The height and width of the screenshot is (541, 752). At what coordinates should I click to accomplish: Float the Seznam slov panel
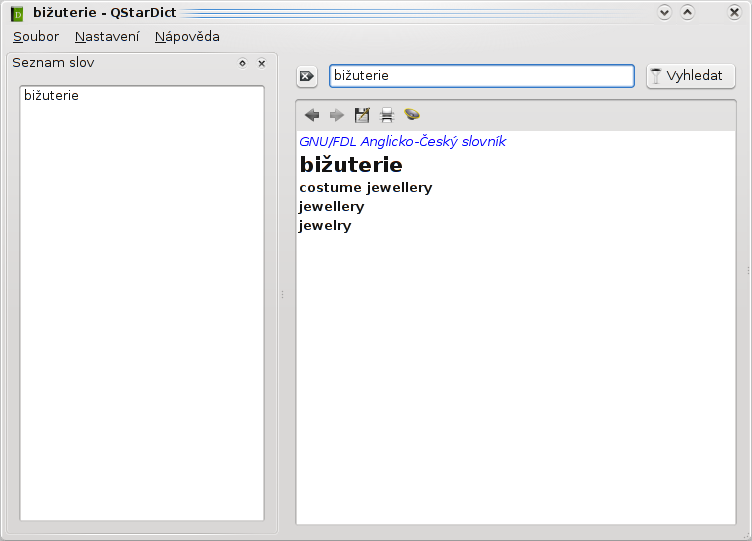[243, 63]
